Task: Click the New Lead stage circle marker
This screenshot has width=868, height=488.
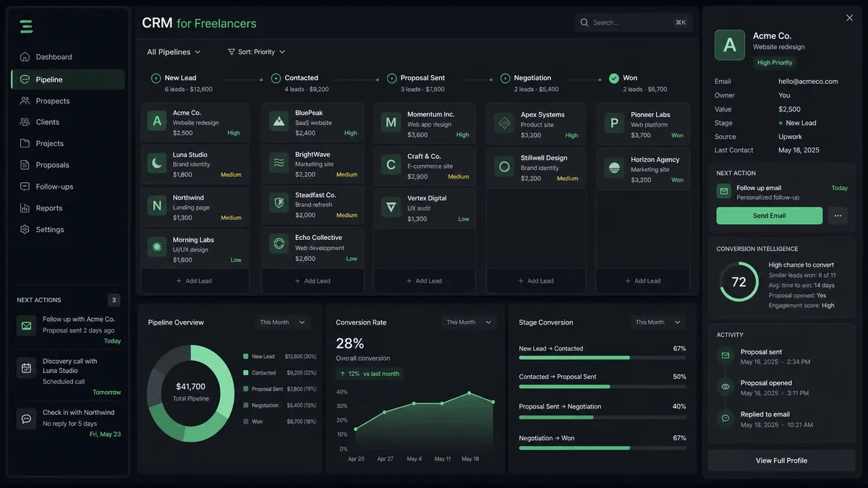Action: tap(156, 78)
